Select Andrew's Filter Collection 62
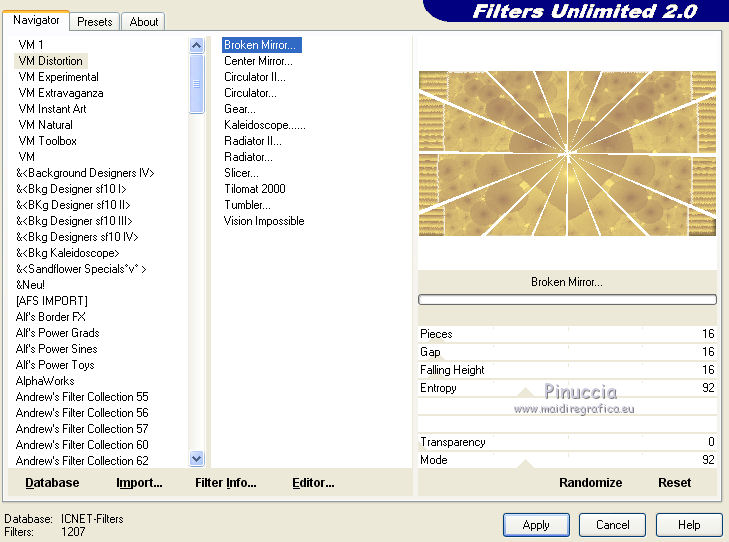 click(x=82, y=461)
